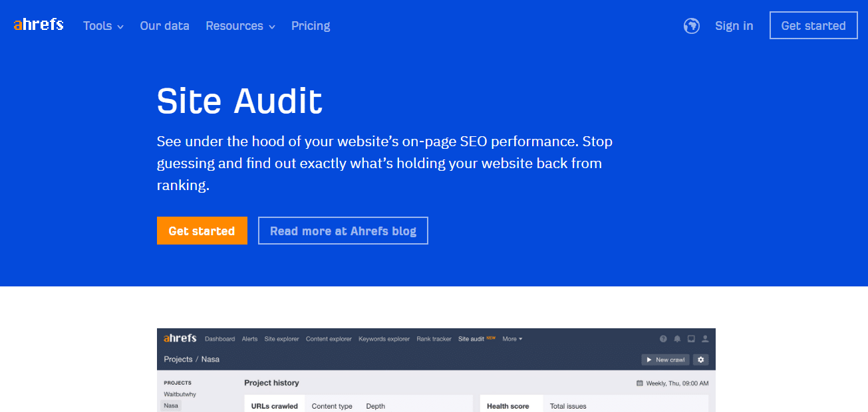Click the ahrefs logo in the embedded dashboard
This screenshot has height=412, width=868.
180,338
